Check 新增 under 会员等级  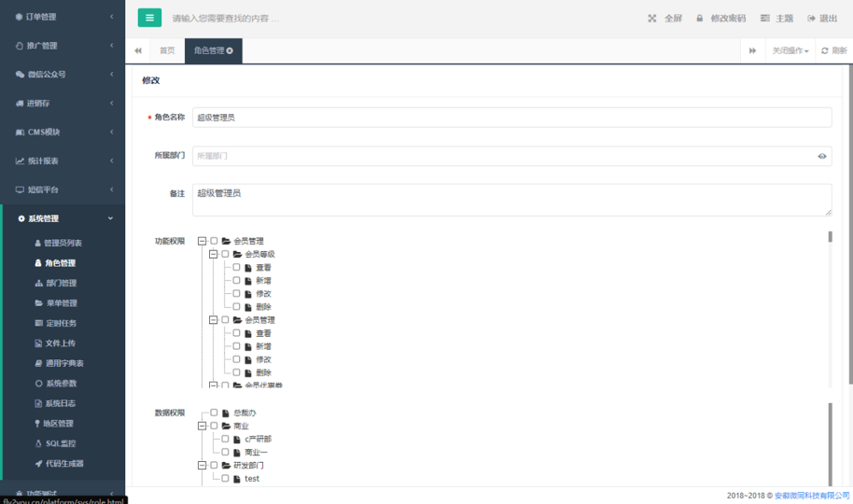237,280
